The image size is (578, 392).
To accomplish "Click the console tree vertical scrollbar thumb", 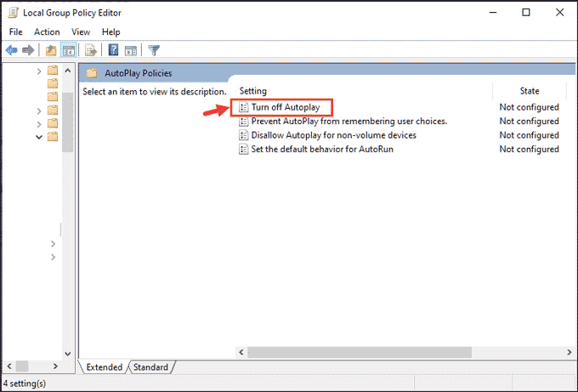I will pyautogui.click(x=68, y=122).
